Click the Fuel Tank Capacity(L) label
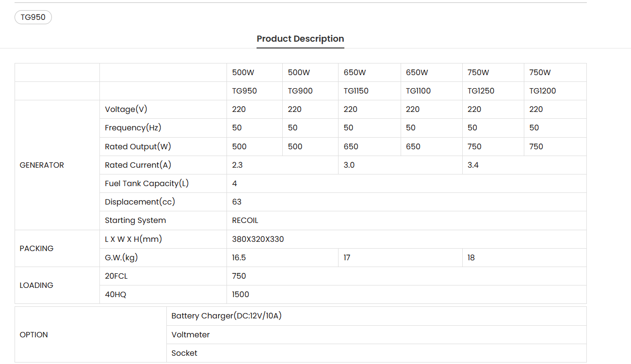 click(x=146, y=184)
